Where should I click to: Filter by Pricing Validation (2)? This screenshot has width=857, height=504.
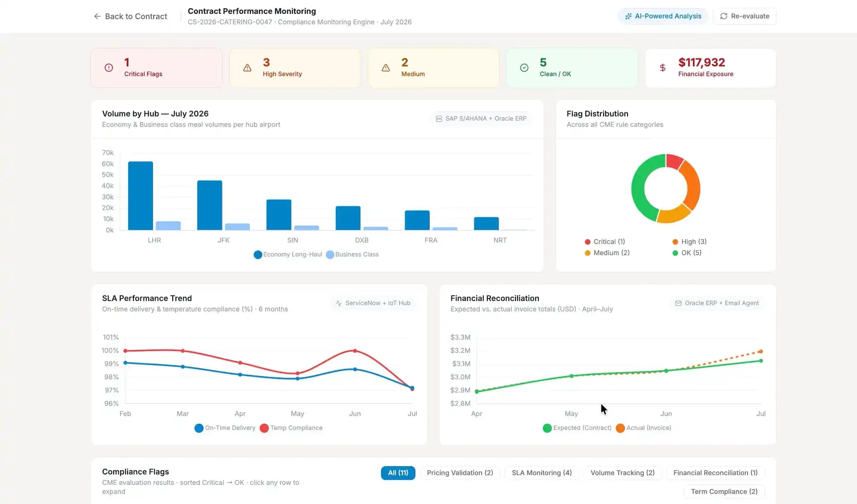pos(460,473)
